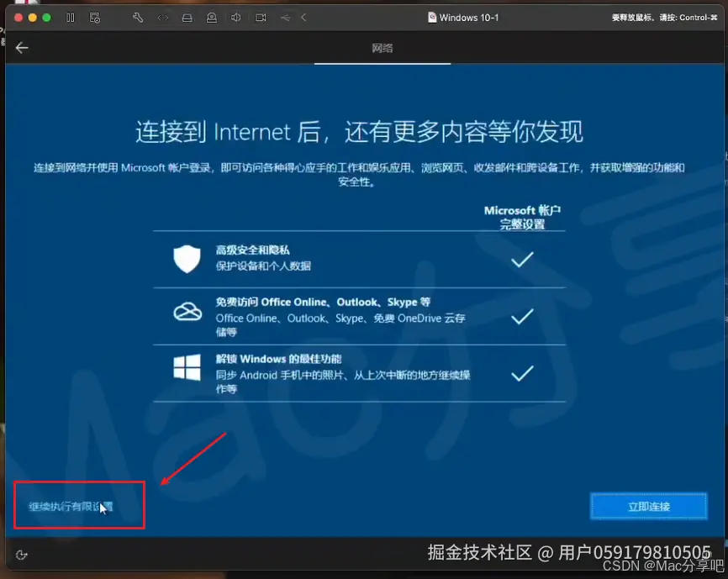728x579 pixels.
Task: Click the back arrow below the title bar
Action: [21, 48]
